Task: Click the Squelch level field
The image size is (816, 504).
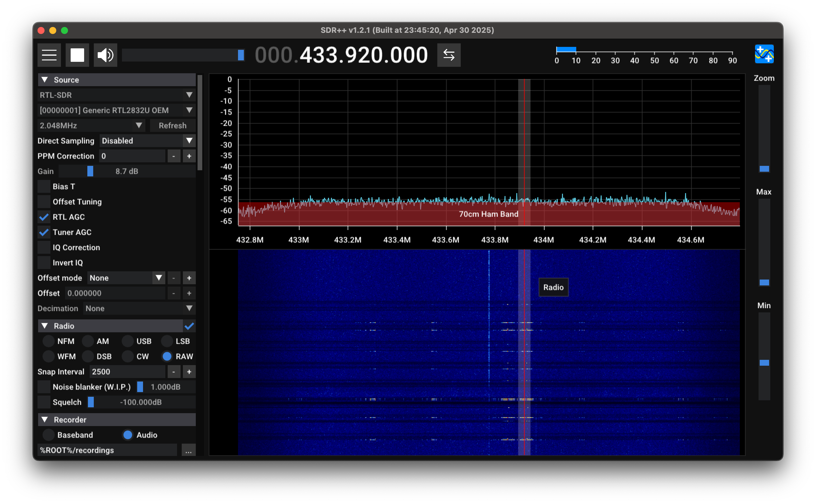Action: tap(141, 402)
